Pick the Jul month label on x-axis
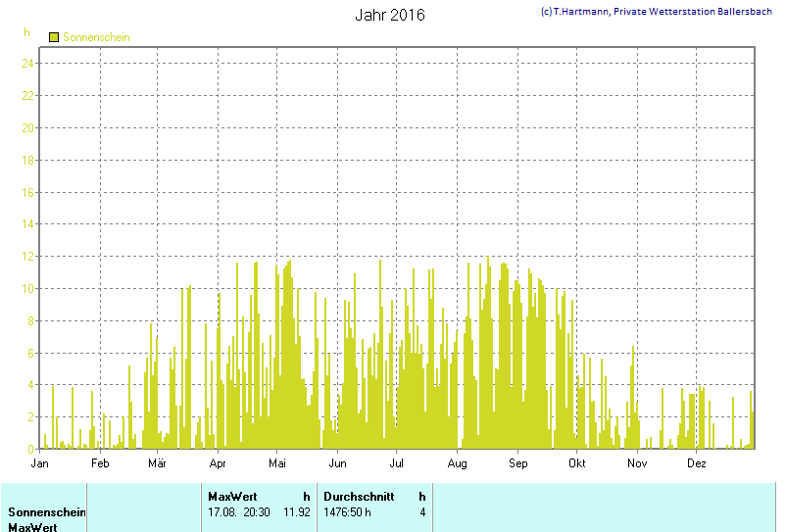Screen dimensions: 786x532 (x=397, y=462)
